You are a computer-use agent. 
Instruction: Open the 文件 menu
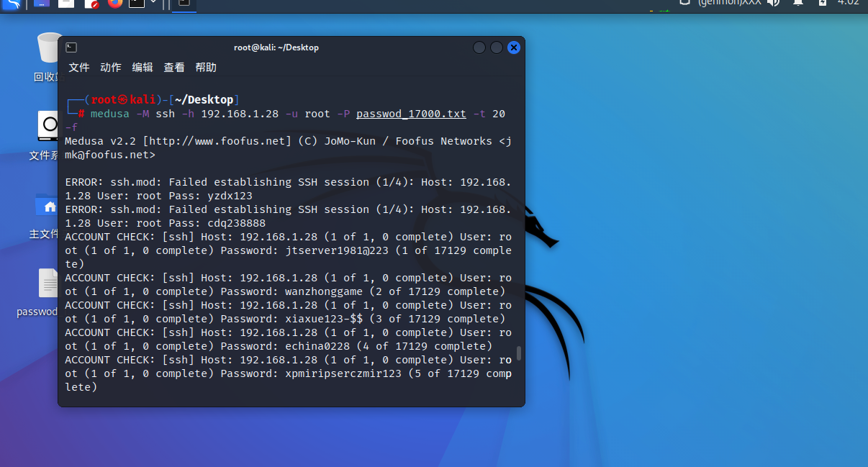79,67
